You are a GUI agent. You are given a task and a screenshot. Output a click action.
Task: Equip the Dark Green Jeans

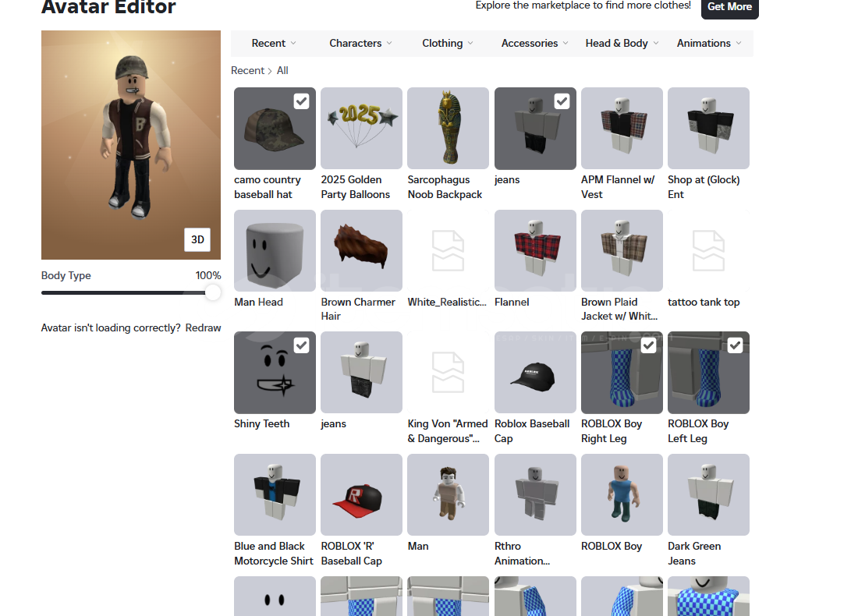[708, 494]
